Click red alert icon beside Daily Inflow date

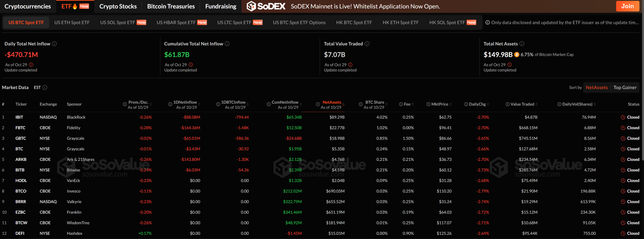31,65
